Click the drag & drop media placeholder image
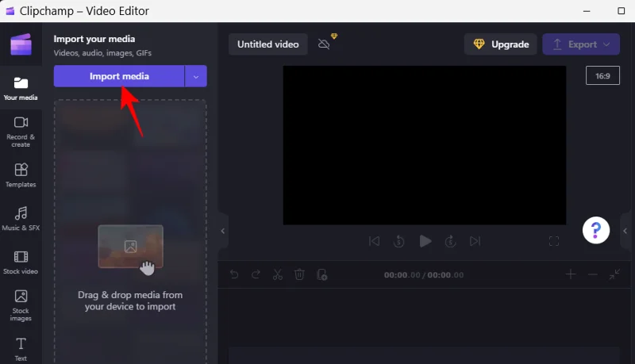 (x=130, y=247)
